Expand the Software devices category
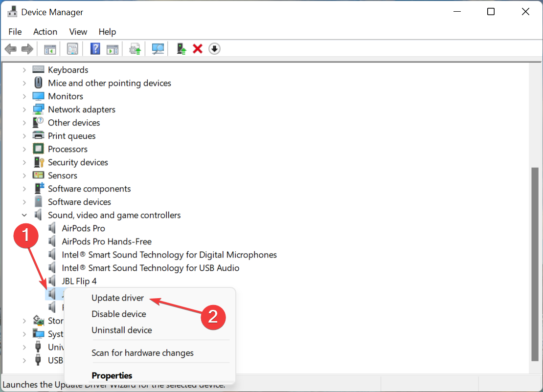 pyautogui.click(x=24, y=202)
